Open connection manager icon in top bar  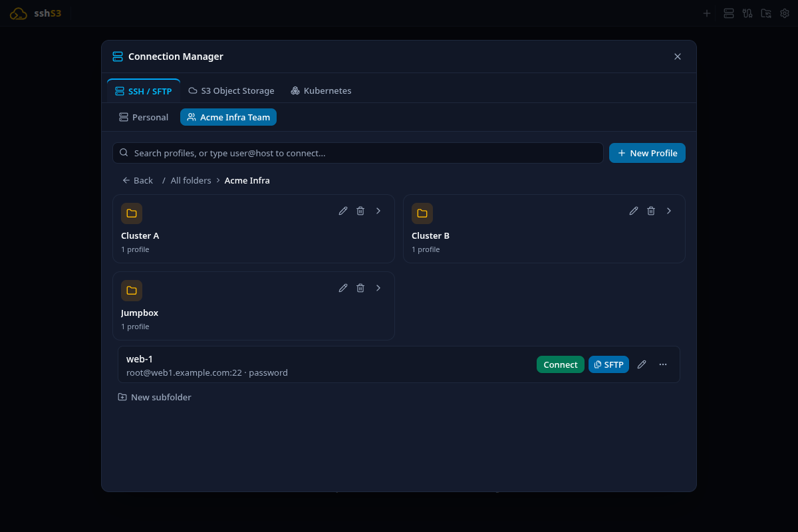pyautogui.click(x=729, y=13)
